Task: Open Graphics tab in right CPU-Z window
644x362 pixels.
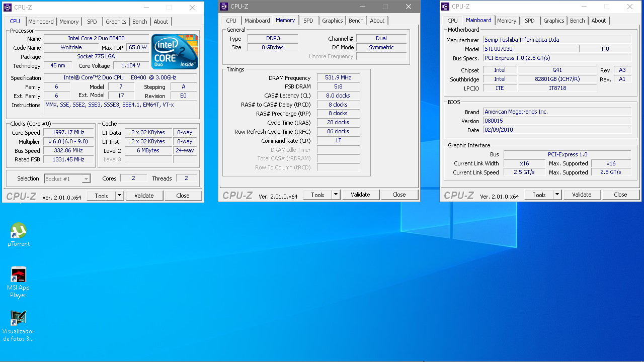Action: 554,21
